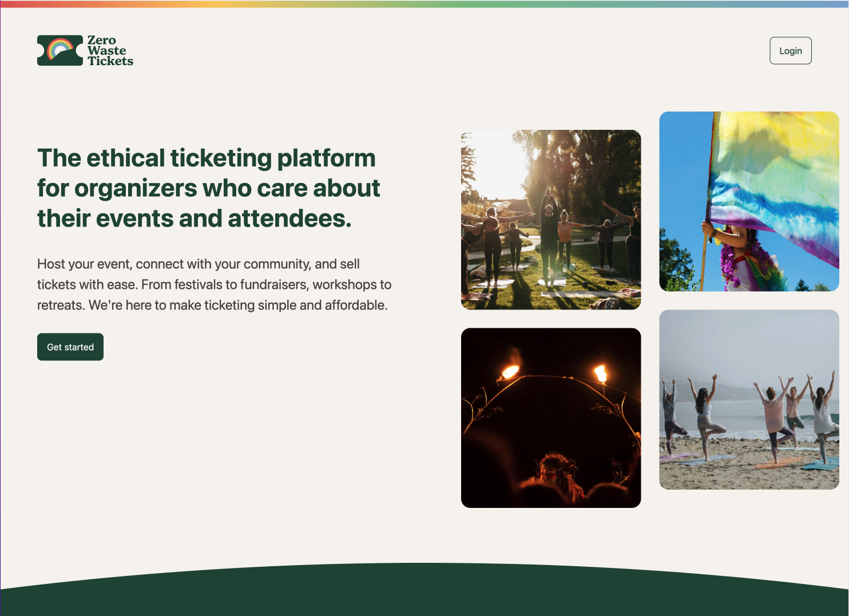Click the rainbow gradient bar at page top
849x616 pixels.
coord(424,3)
